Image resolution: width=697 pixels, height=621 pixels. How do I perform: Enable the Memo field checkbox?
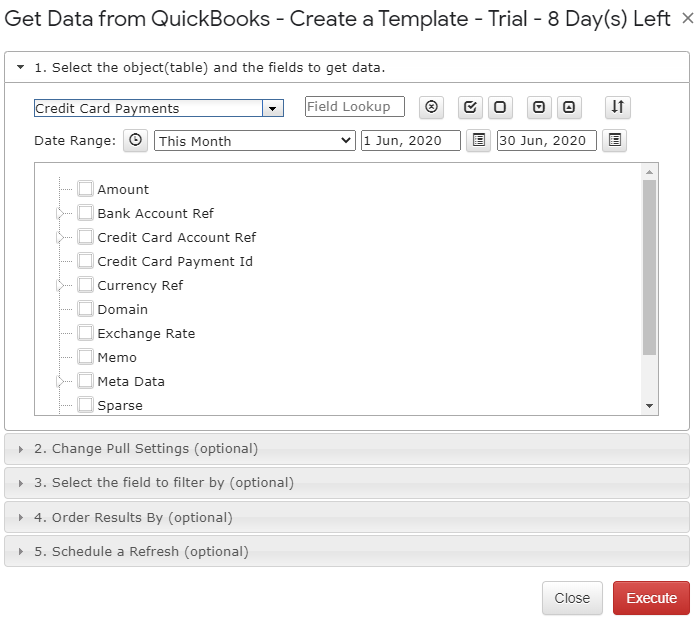tap(85, 357)
